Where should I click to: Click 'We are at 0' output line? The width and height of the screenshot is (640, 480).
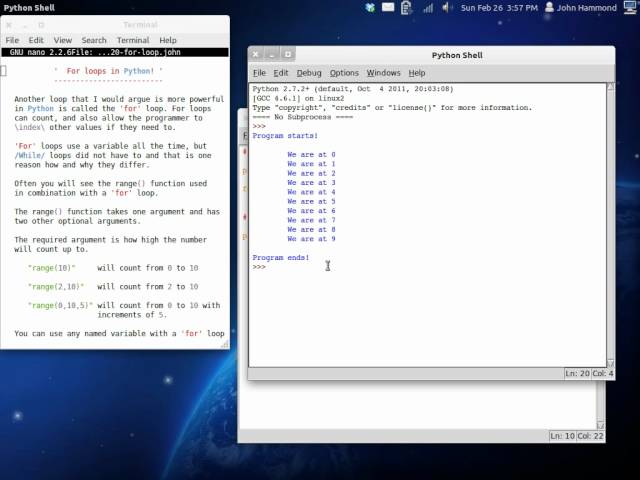(311, 154)
